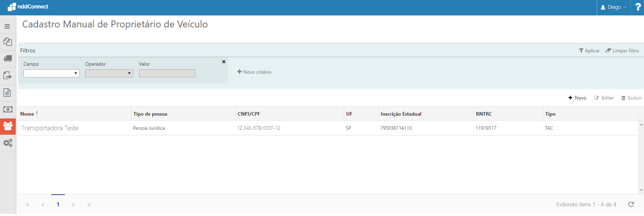The image size is (644, 216).
Task: Go to first page in pager
Action: coord(27,205)
